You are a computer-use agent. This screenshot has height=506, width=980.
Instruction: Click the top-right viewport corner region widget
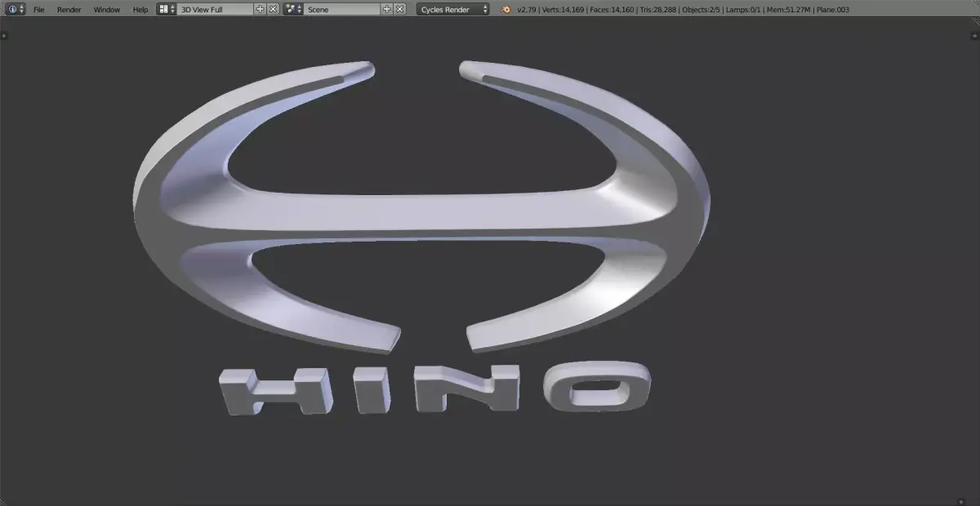coord(974,36)
